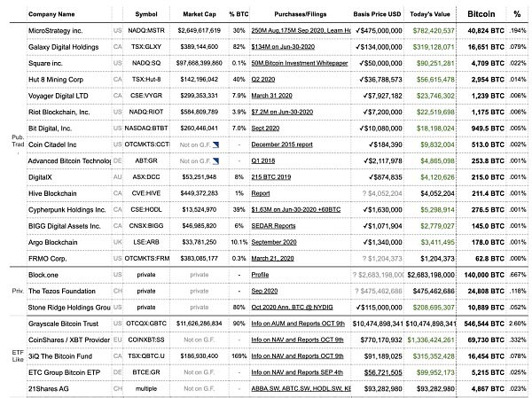Select the Priv. category label
Viewport: 532px width, 398px height.
coord(18,291)
